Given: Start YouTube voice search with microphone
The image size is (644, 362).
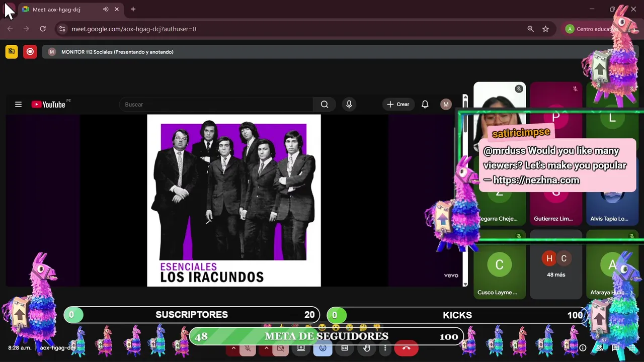Looking at the screenshot, I should click(x=349, y=104).
